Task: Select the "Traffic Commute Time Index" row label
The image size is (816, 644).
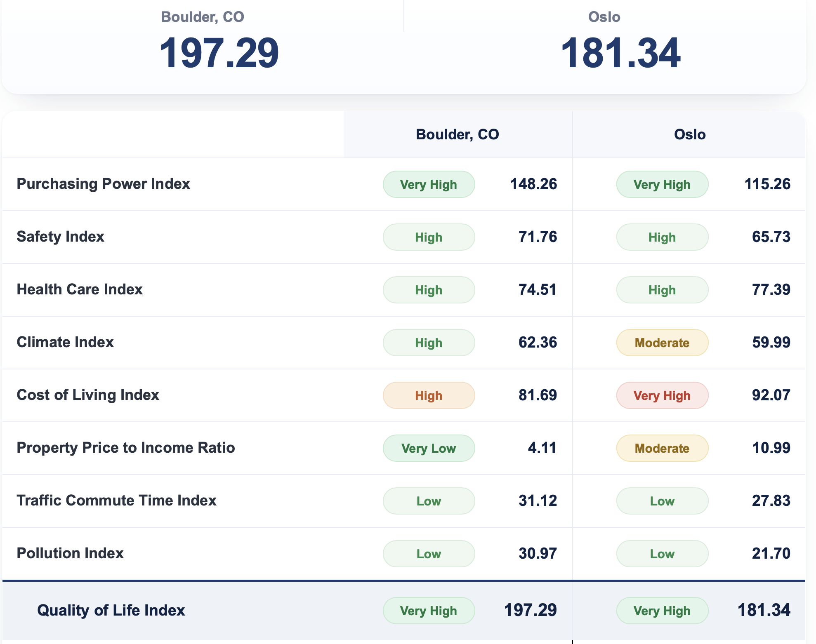Action: coord(117,501)
